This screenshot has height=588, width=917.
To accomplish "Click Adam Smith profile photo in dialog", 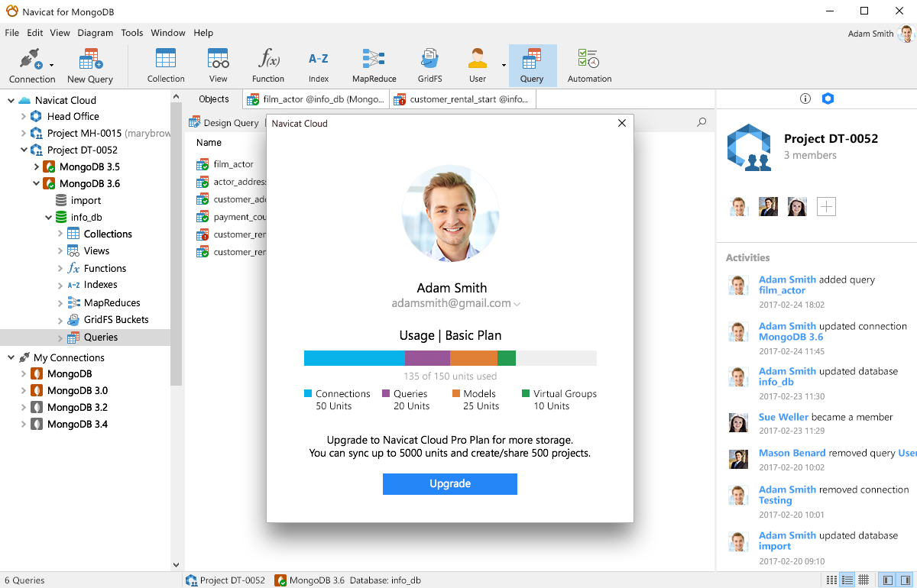I will 451,214.
